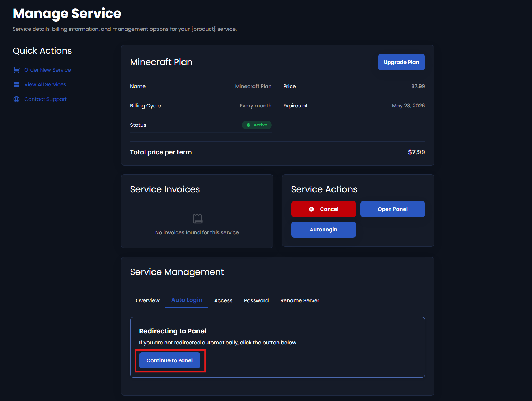Click the Total price per term amount
532x401 pixels.
click(x=416, y=152)
